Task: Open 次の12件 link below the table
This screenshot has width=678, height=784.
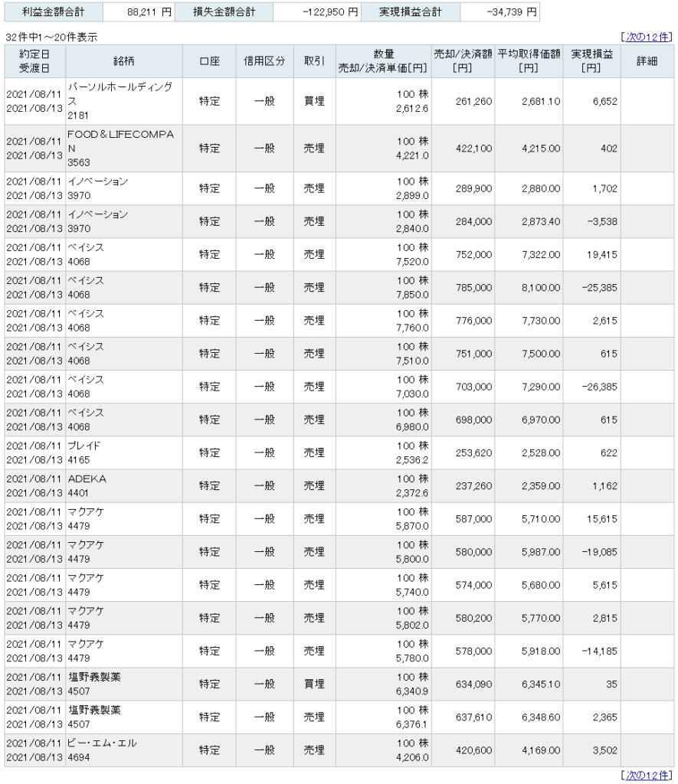Action: tap(647, 775)
